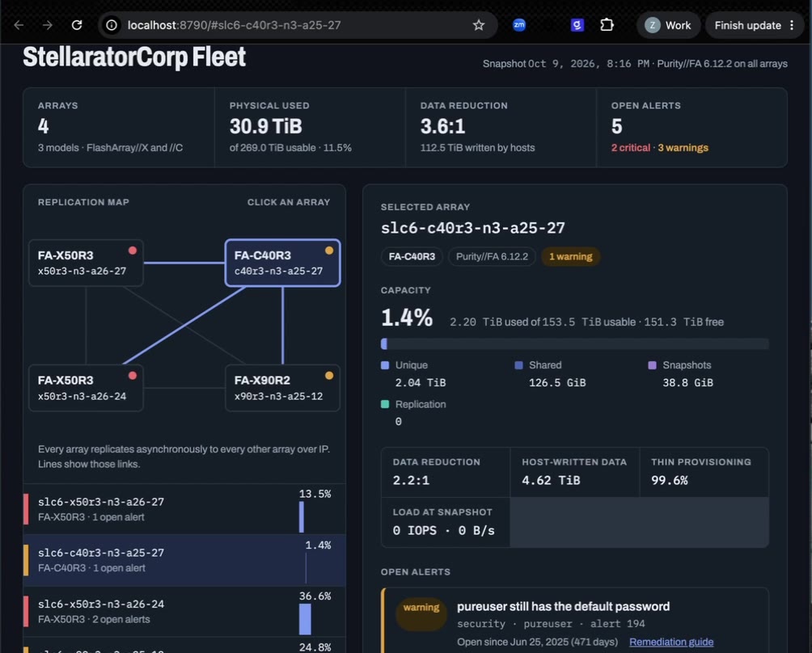Click the 36.6% usage bar
Image resolution: width=812 pixels, height=653 pixels.
click(305, 619)
